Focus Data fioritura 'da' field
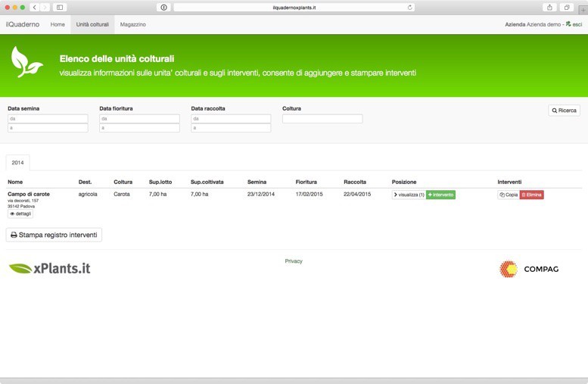Viewport: 588px width, 384px height. pyautogui.click(x=139, y=119)
